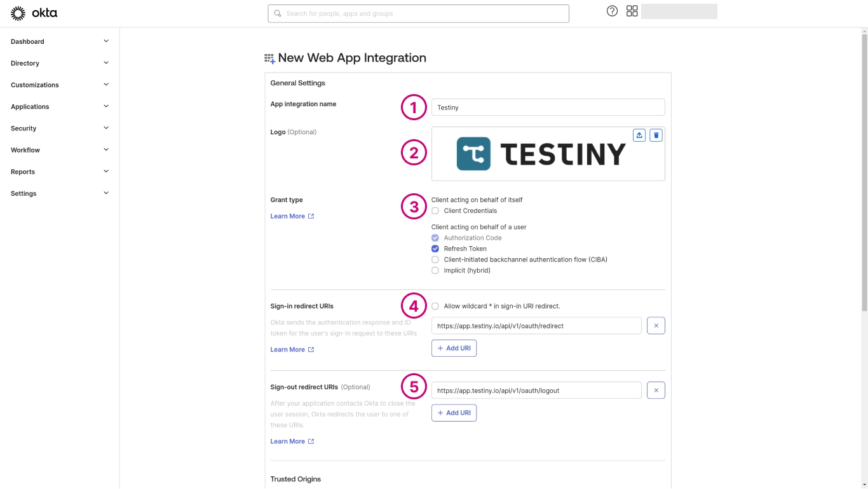
Task: Open the Applications menu item
Action: [30, 107]
